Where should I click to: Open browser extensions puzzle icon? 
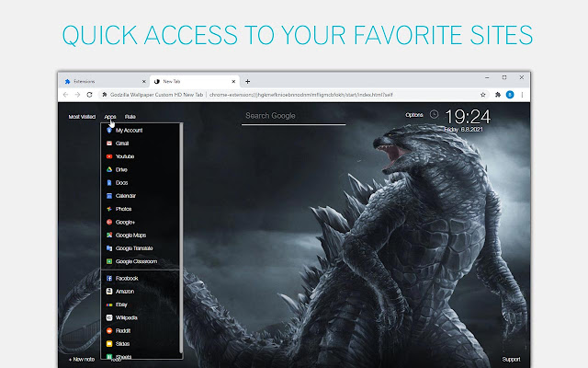click(498, 95)
